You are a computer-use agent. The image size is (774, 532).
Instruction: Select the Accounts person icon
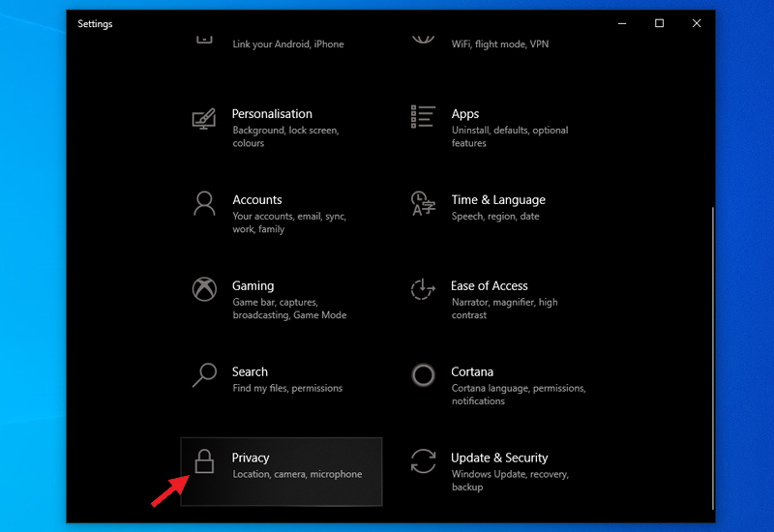click(x=204, y=204)
